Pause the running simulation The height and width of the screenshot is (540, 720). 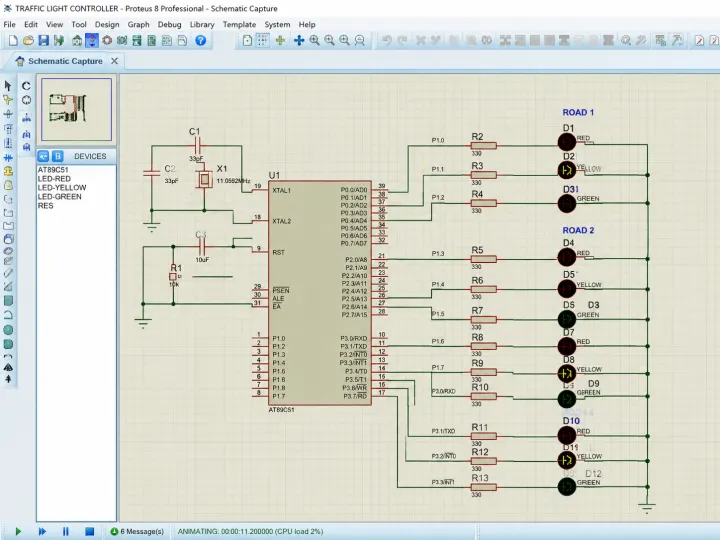pos(66,531)
